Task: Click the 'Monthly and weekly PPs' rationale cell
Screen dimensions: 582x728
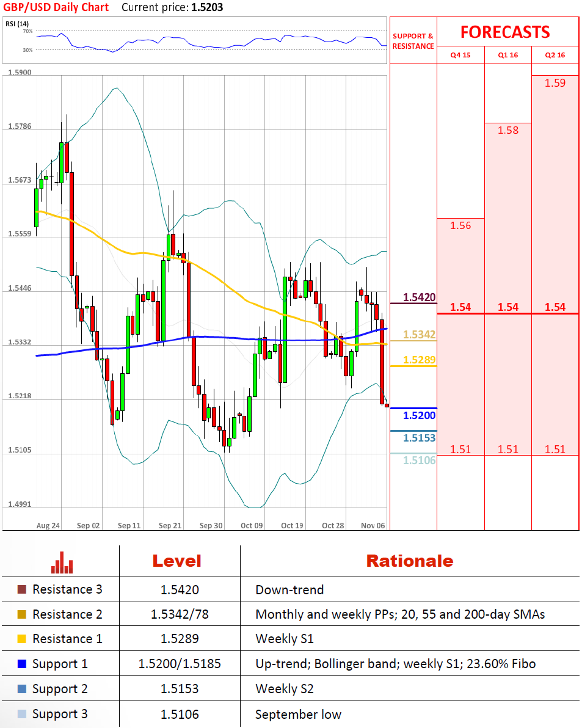Action: (400, 614)
